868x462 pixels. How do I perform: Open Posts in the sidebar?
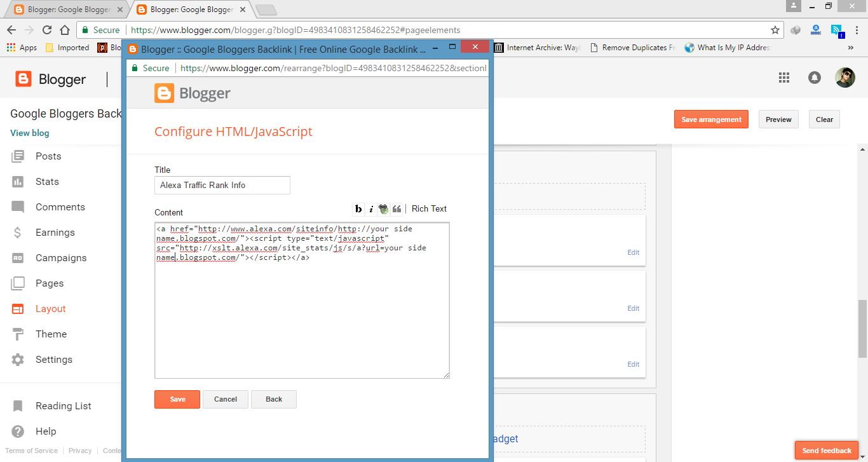48,156
